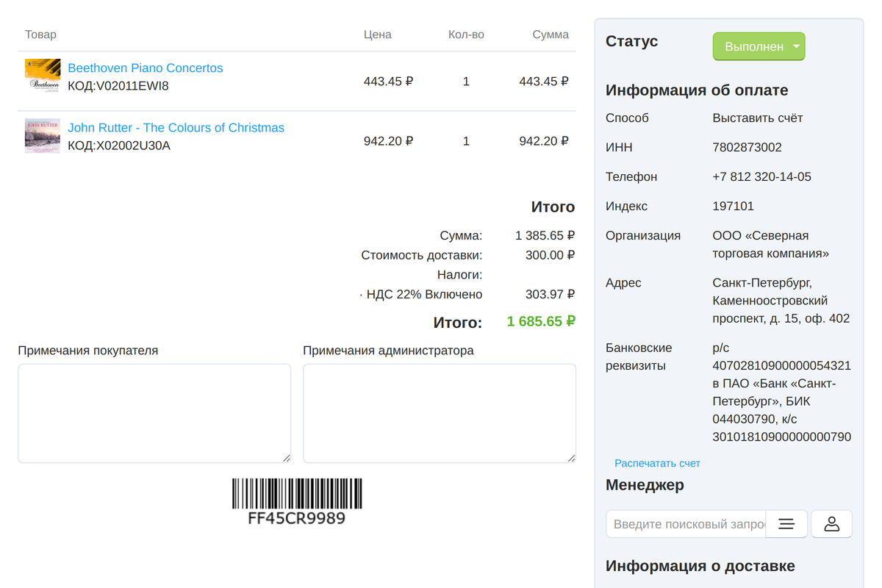Open the John Rutter album cover thumbnail
Screen dimensions: 882x588
point(43,135)
